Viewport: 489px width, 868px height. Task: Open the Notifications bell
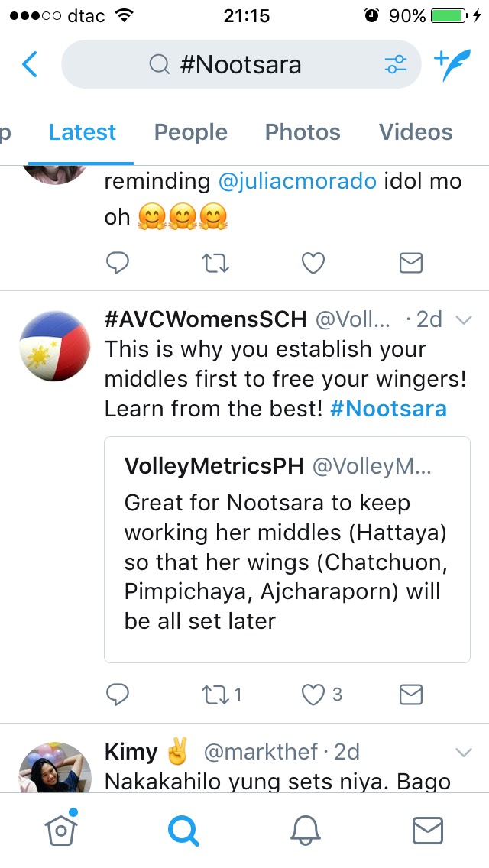pyautogui.click(x=306, y=830)
